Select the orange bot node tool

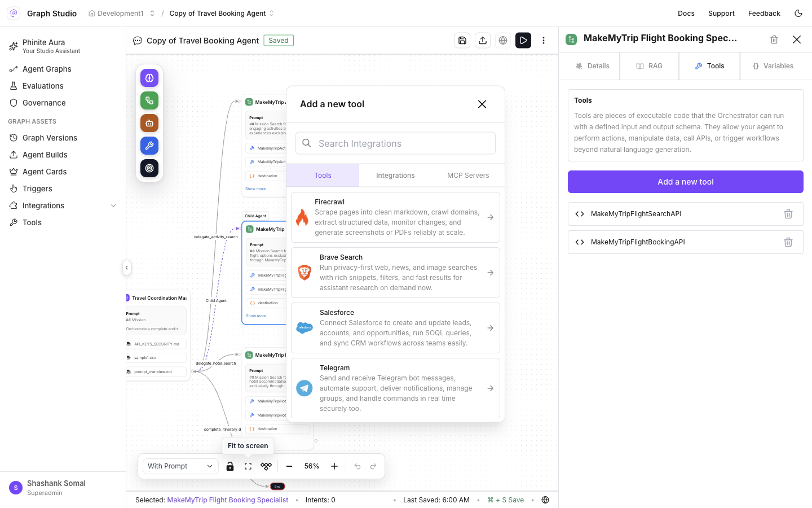tap(149, 123)
